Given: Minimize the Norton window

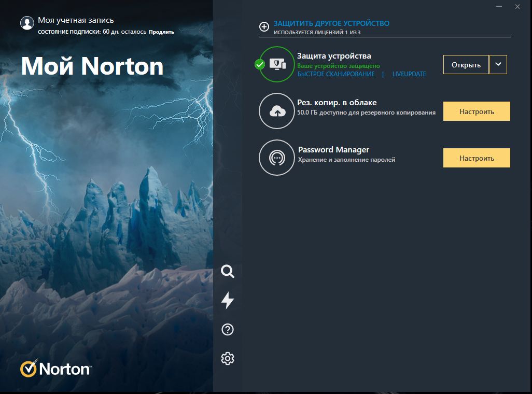Looking at the screenshot, I should (x=499, y=6).
